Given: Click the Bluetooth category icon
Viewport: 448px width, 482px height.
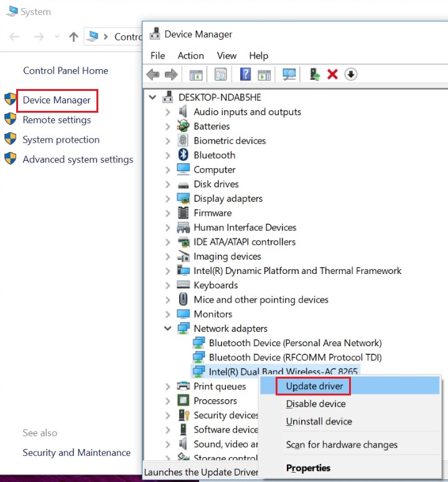Looking at the screenshot, I should 184,154.
